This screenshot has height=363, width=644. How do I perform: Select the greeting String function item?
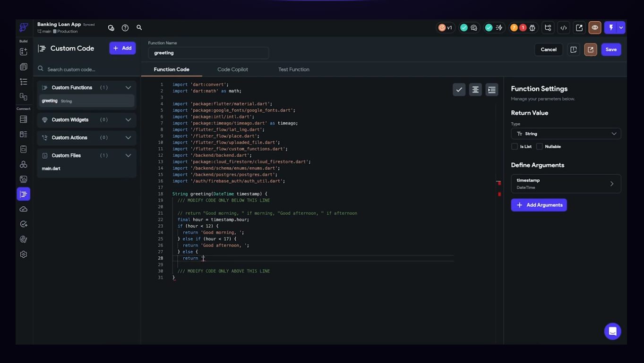[x=87, y=101]
